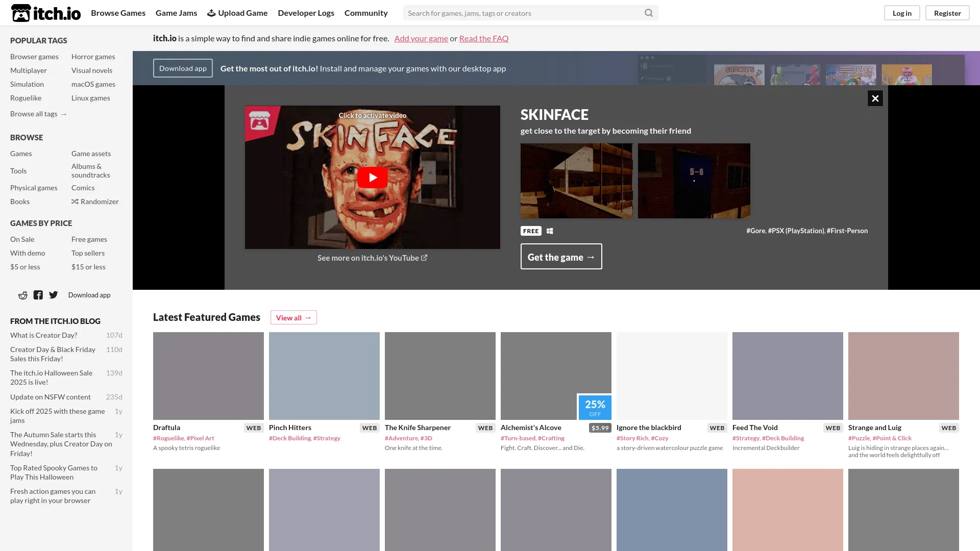Click View all featured games
980x551 pixels.
coord(293,317)
